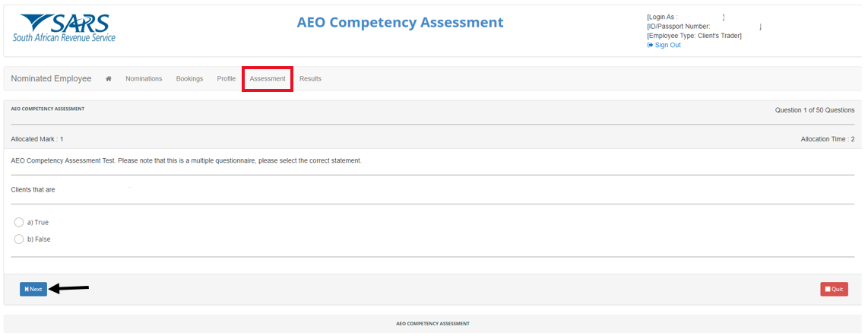868x336 pixels.
Task: Click the Question 1 of 50 counter
Action: (814, 110)
